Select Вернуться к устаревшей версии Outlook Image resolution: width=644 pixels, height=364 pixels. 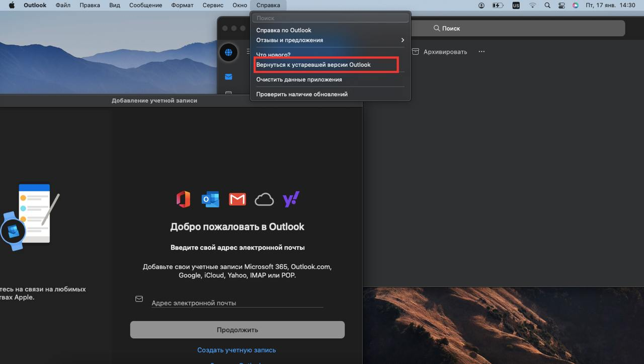(x=313, y=65)
